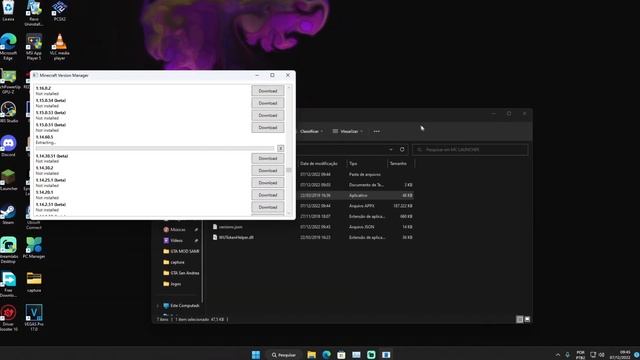The width and height of the screenshot is (640, 360).
Task: Cancel the 1.14.60.5 extraction with the X button
Action: pos(280,148)
